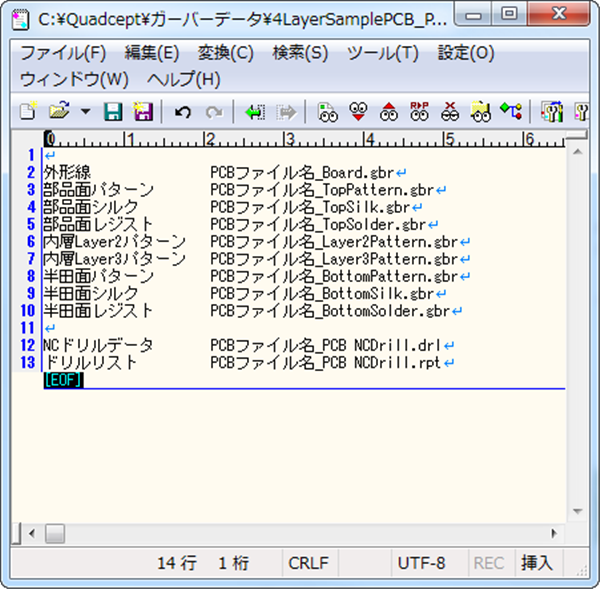Click the text 部品面シルク
The image size is (600, 589).
[91, 207]
